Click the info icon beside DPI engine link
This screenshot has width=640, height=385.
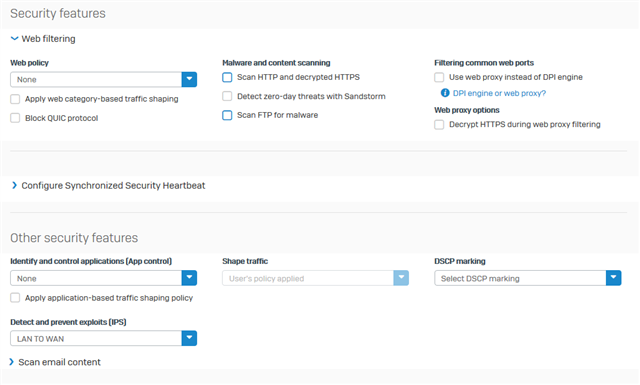(445, 93)
